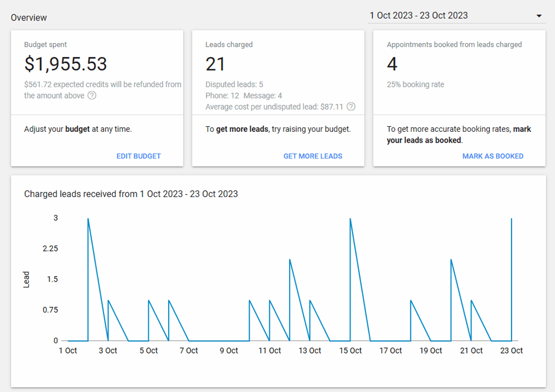Click the help icon beside average cost per undisputed lead
This screenshot has height=392, width=555.
pyautogui.click(x=351, y=107)
